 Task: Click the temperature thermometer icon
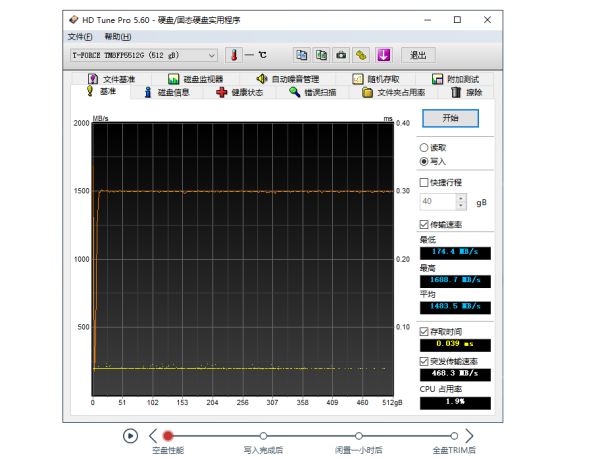click(x=234, y=55)
